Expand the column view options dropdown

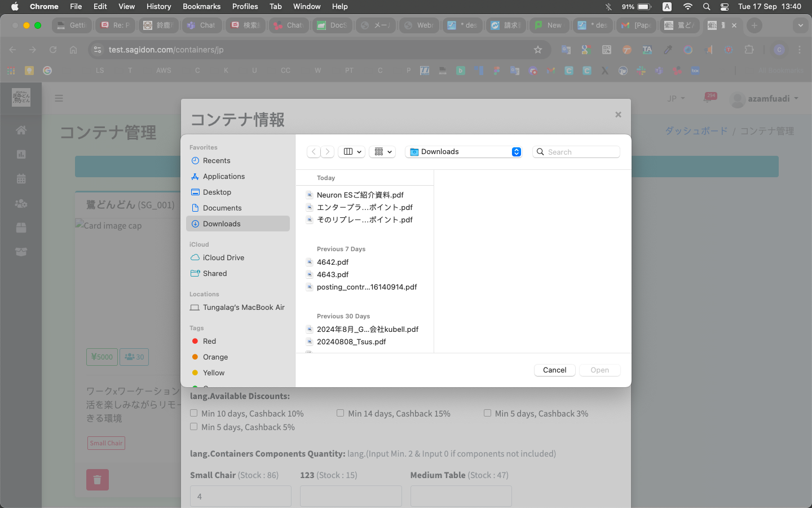(x=352, y=152)
